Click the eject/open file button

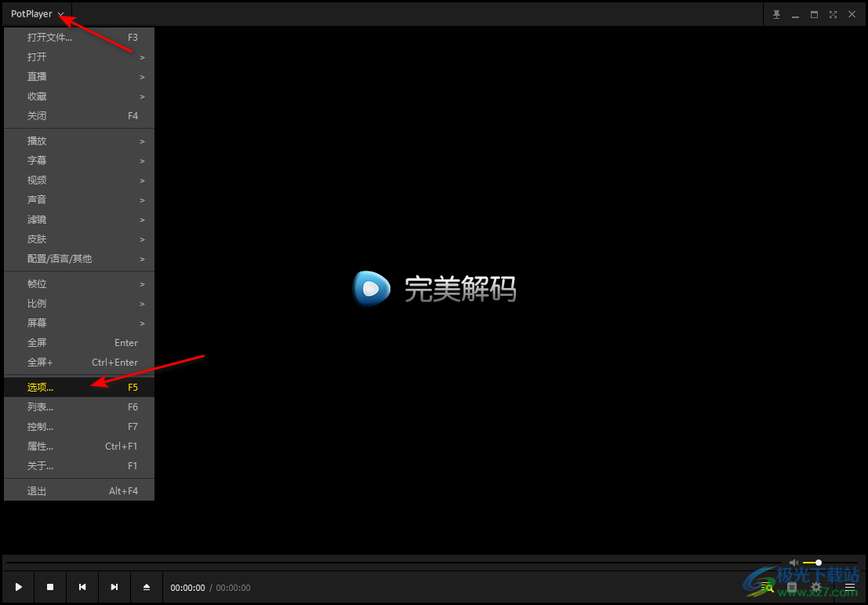click(x=147, y=587)
